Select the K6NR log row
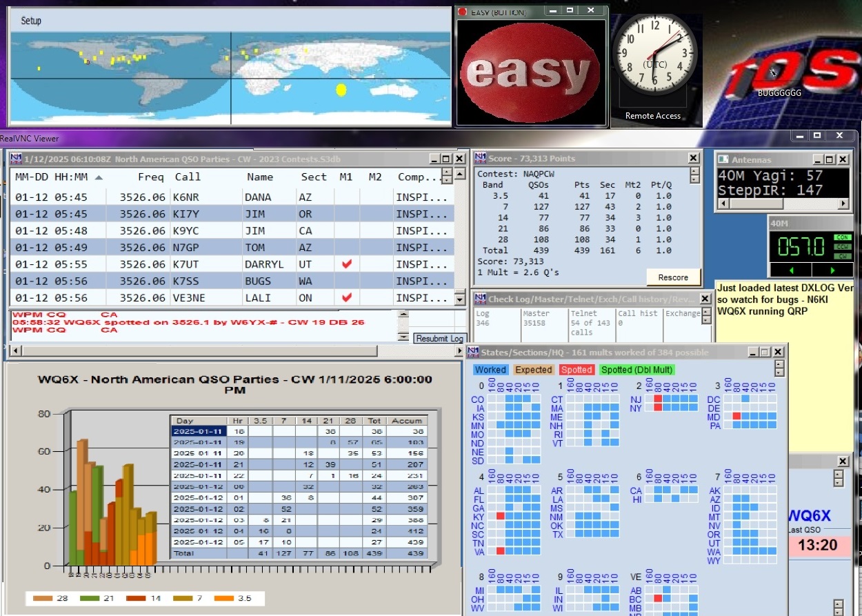Image resolution: width=862 pixels, height=616 pixels. coord(231,197)
